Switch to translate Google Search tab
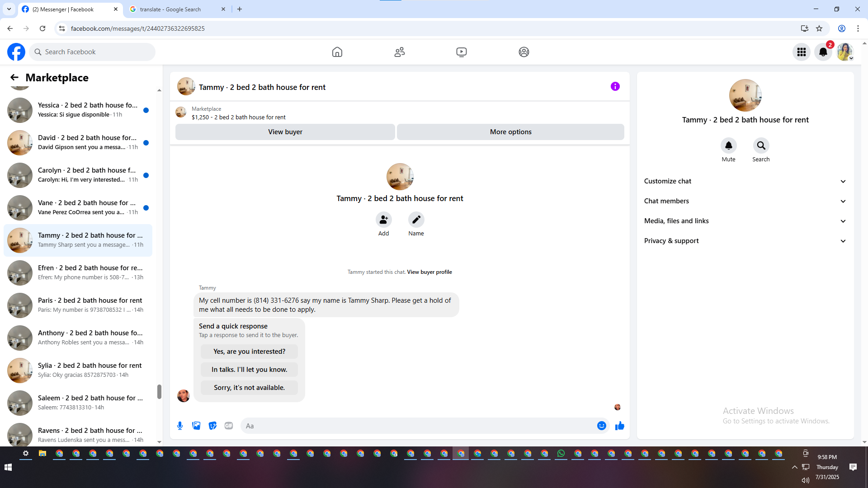868x488 pixels. [176, 9]
